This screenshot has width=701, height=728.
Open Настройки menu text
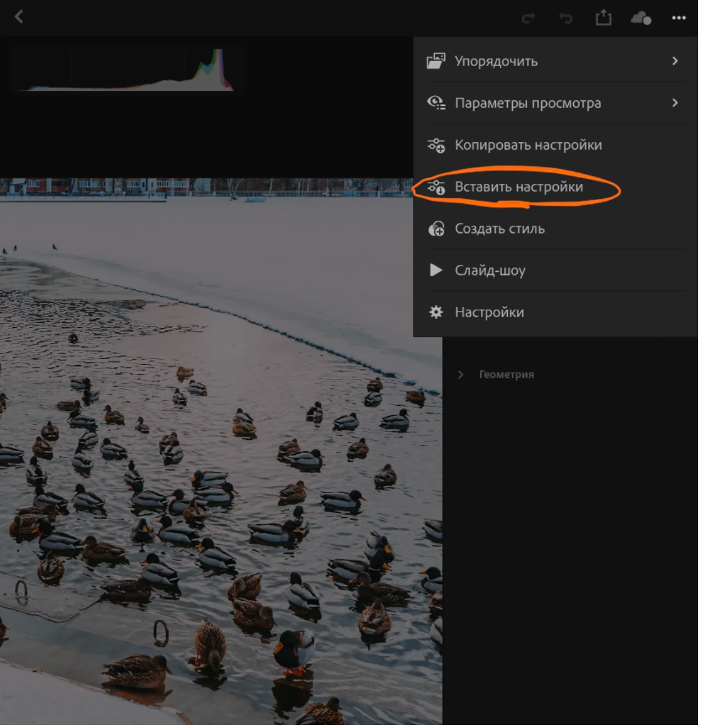tap(489, 312)
